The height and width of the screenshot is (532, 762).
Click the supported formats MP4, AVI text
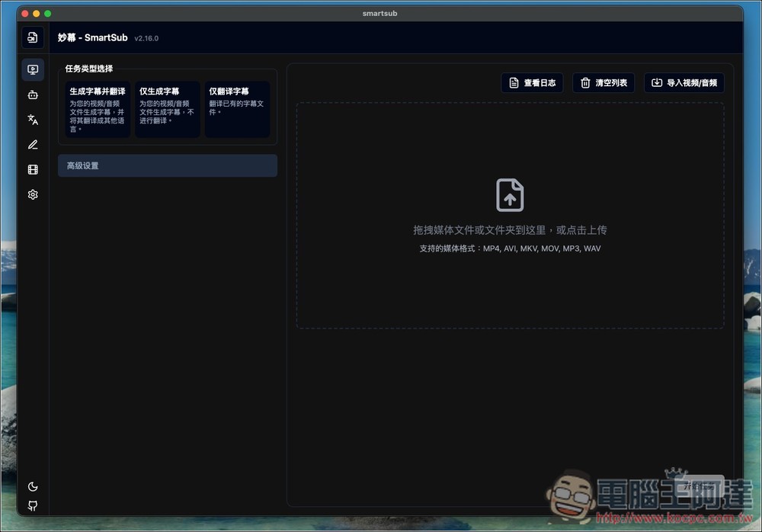click(510, 248)
